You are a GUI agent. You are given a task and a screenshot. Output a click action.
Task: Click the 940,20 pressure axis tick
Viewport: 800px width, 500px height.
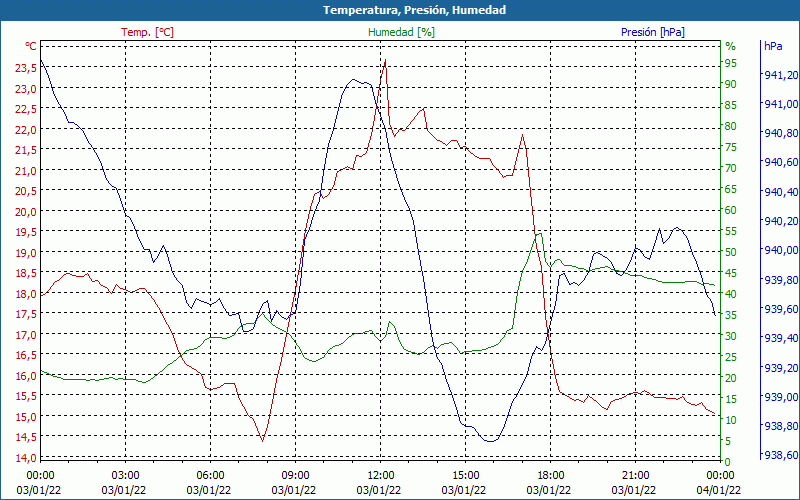[x=781, y=221]
